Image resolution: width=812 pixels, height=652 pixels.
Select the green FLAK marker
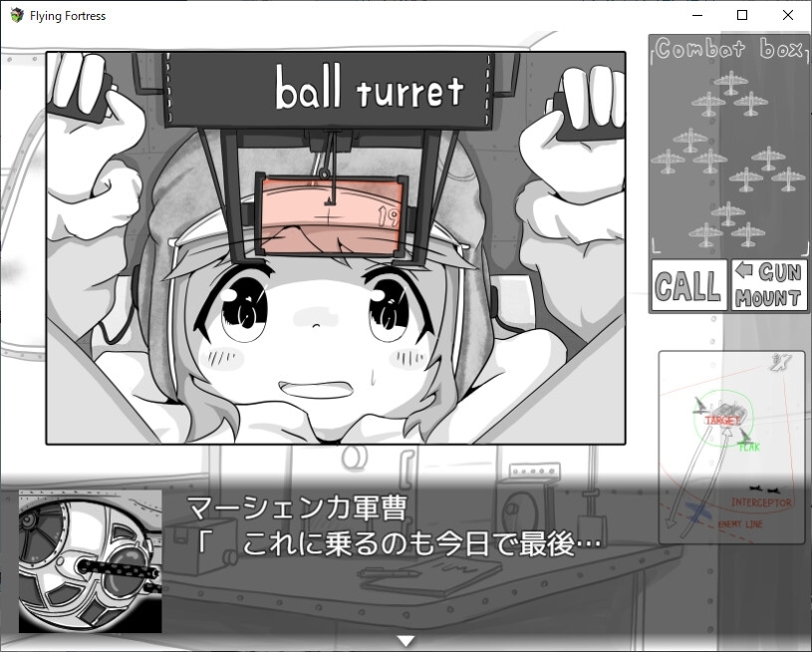click(749, 447)
